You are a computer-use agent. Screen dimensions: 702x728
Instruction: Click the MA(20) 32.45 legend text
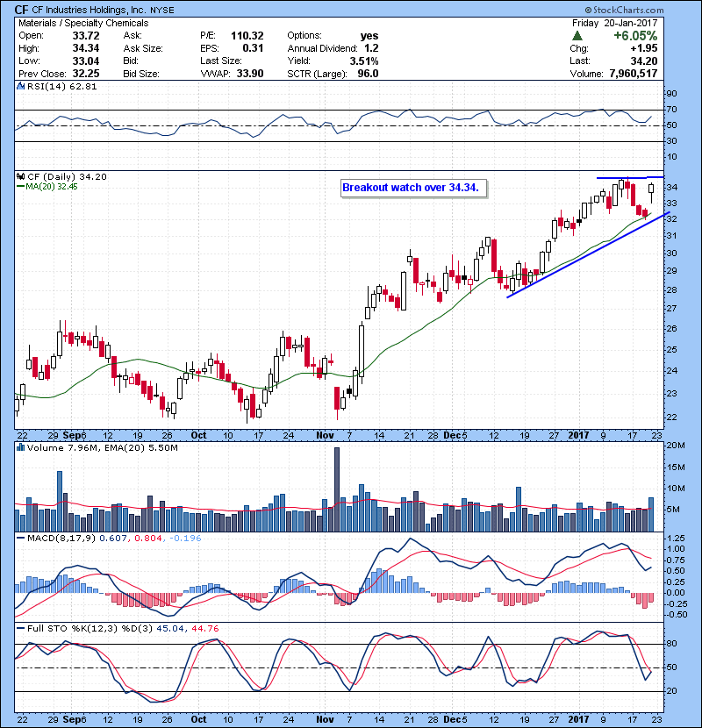52,187
